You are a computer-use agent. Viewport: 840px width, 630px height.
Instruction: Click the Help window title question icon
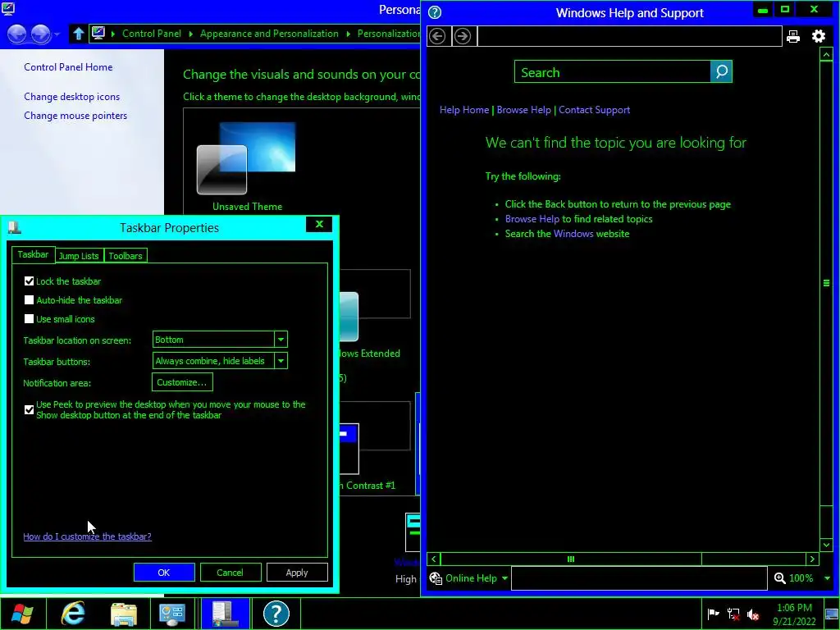(x=435, y=12)
